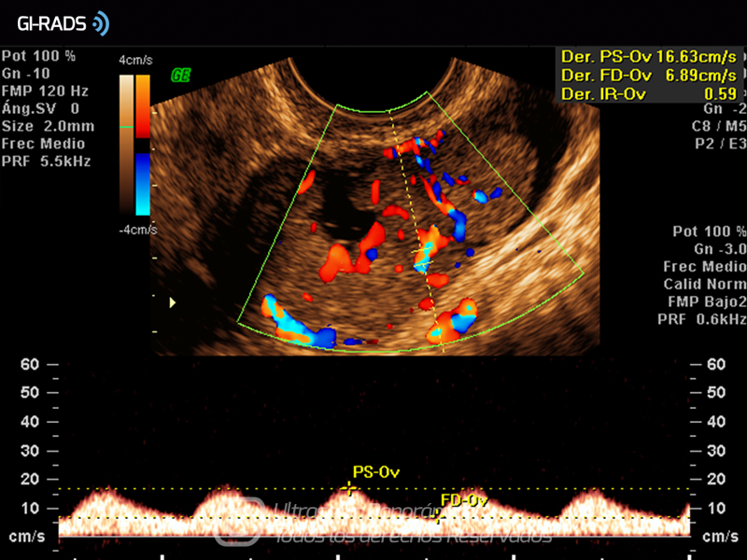
Task: Click the grayscale brightness bar
Action: 125,145
